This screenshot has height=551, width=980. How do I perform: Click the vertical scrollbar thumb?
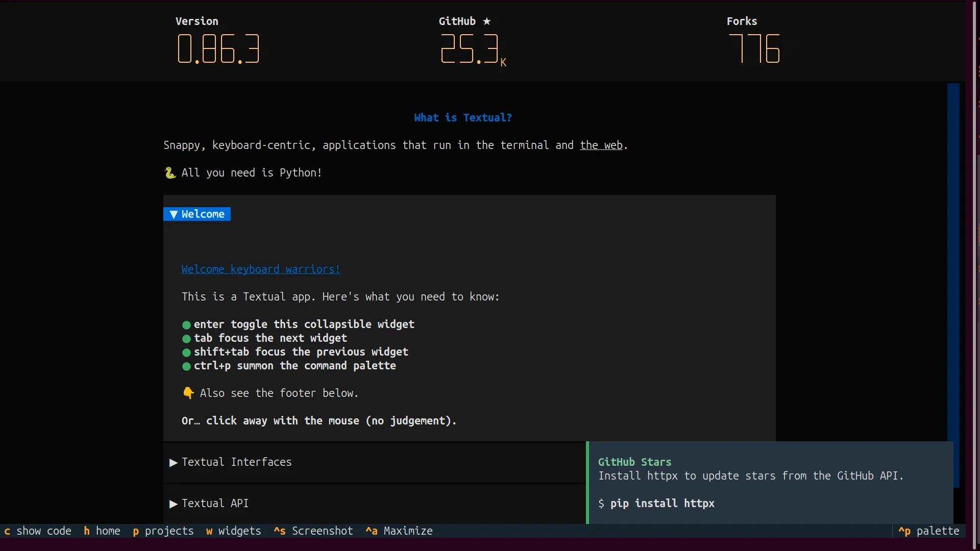[953, 285]
